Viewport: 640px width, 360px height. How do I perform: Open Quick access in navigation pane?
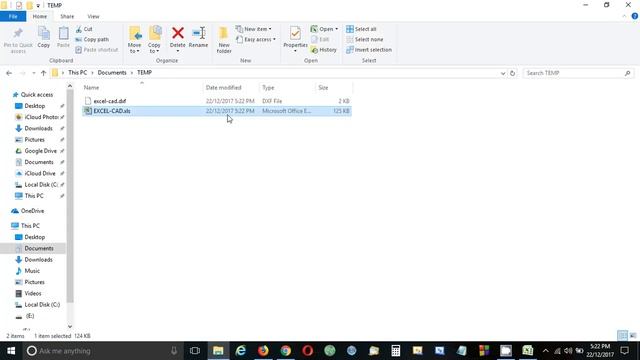pos(37,95)
